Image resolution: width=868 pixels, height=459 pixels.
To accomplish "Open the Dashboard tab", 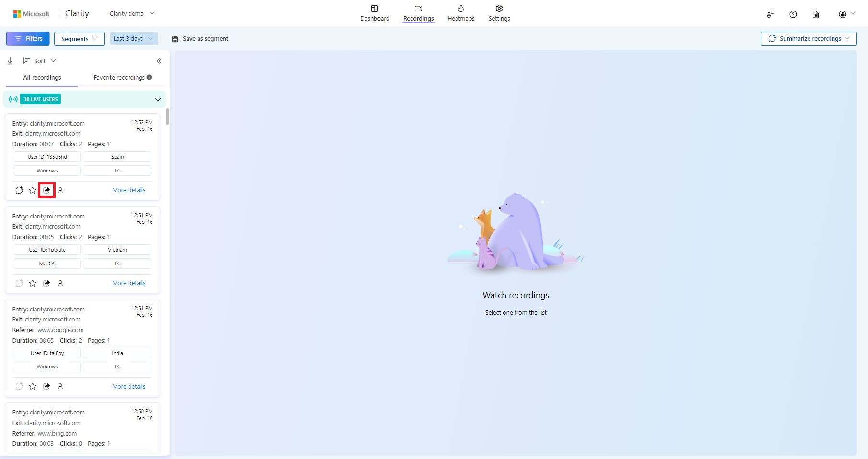I will coord(375,13).
